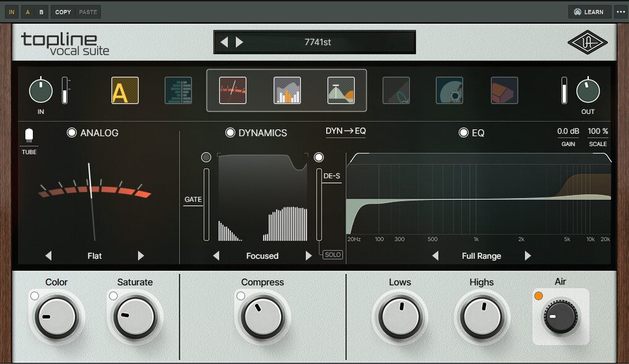Toggle the DYNAMICS section on or off

(x=230, y=132)
